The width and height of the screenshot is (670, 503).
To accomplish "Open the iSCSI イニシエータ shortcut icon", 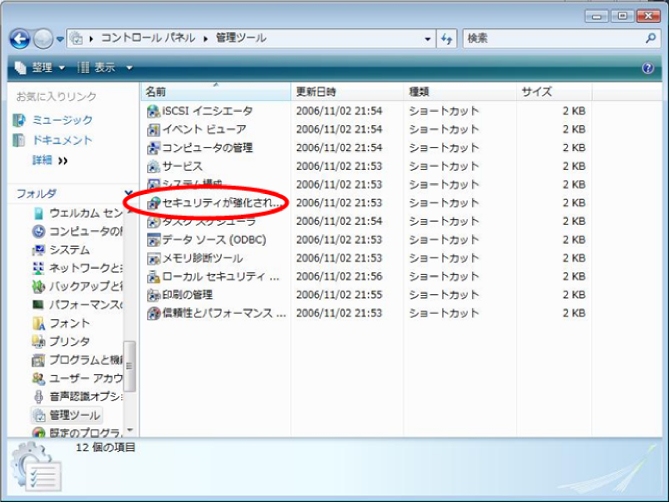I will [153, 111].
